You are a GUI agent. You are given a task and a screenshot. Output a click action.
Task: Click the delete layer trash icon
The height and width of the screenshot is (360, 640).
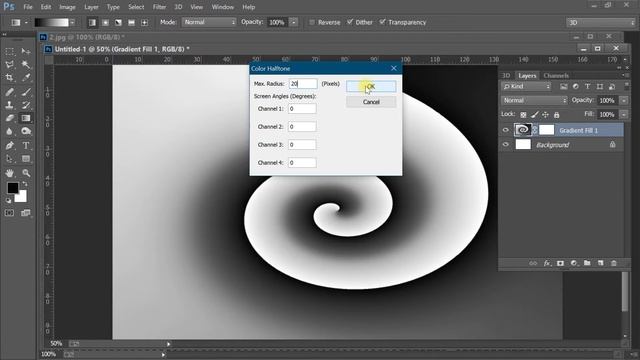[x=613, y=263]
